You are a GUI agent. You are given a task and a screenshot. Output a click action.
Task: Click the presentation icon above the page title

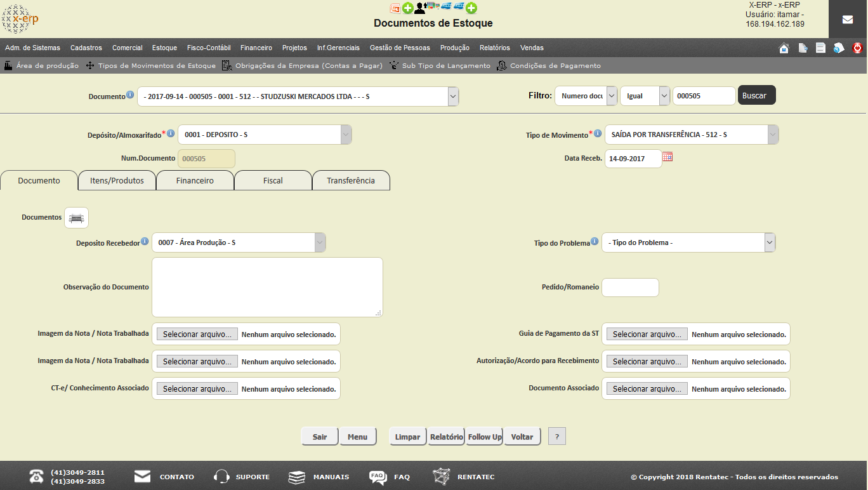[395, 8]
